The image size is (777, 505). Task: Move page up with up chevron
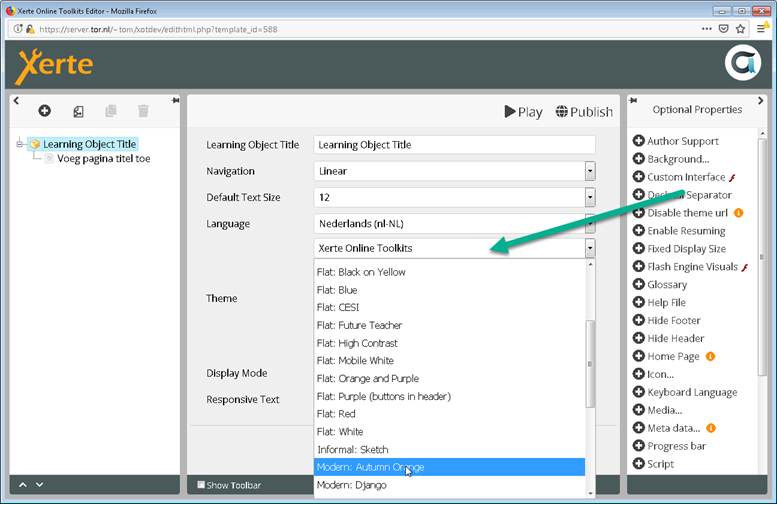point(23,485)
